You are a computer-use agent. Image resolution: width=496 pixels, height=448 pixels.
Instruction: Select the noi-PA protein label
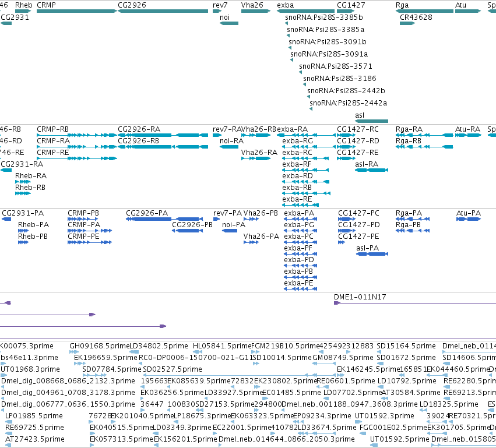point(234,225)
